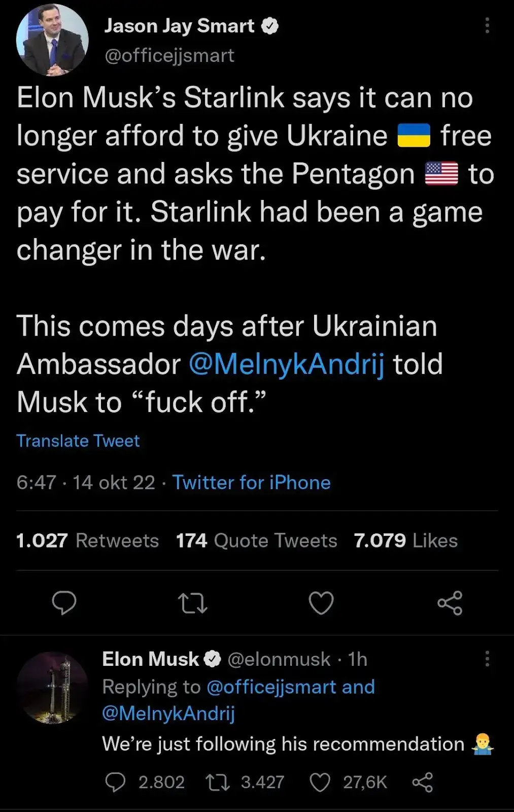514x812 pixels.
Task: Share Elon Musk's reply
Action: [422, 783]
